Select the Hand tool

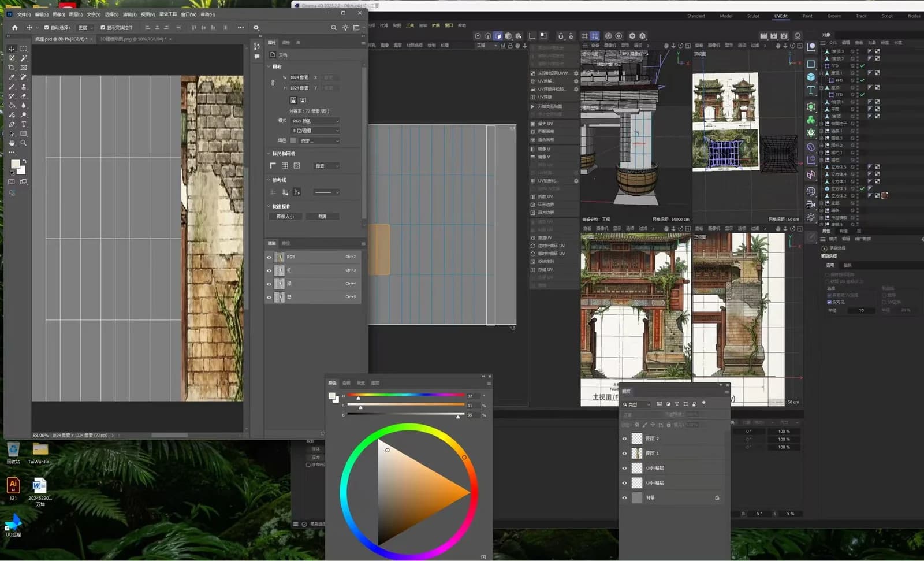click(12, 143)
